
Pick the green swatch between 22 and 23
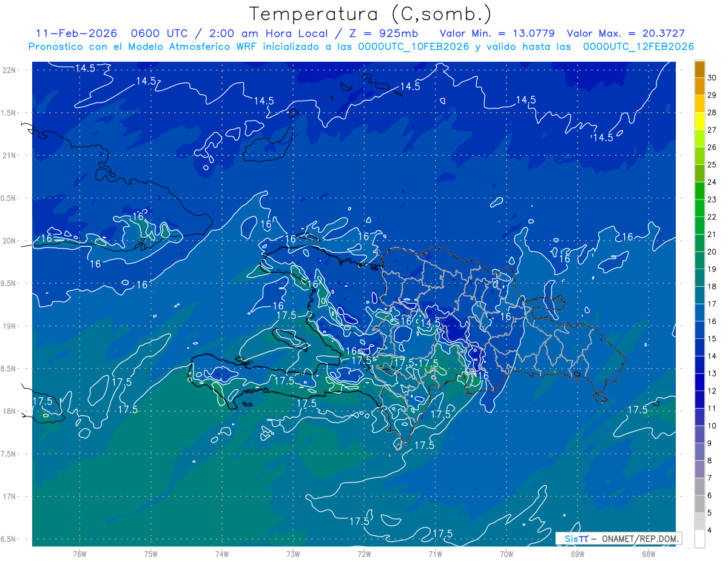(699, 209)
